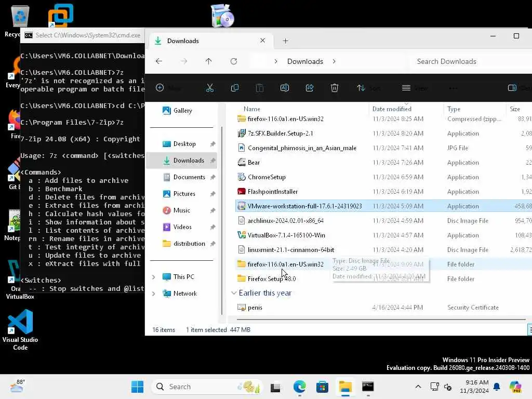Refresh the Downloads folder view
The image size is (532, 399).
coord(234,61)
